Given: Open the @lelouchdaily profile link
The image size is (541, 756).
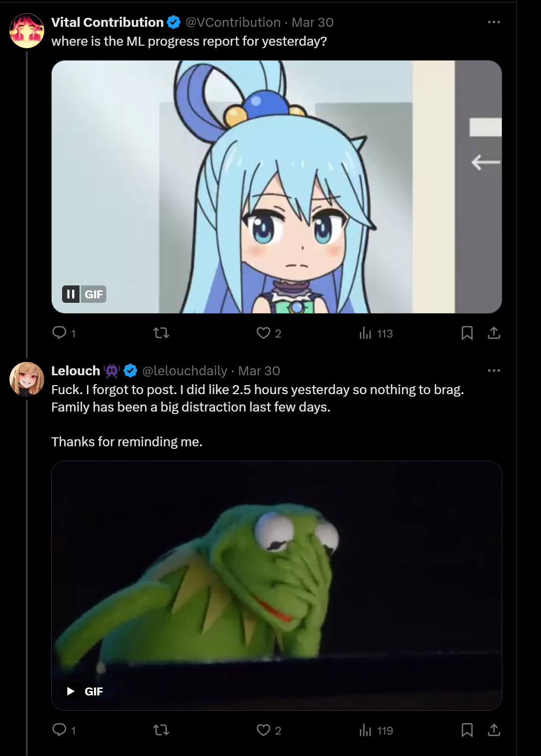Looking at the screenshot, I should click(x=184, y=370).
